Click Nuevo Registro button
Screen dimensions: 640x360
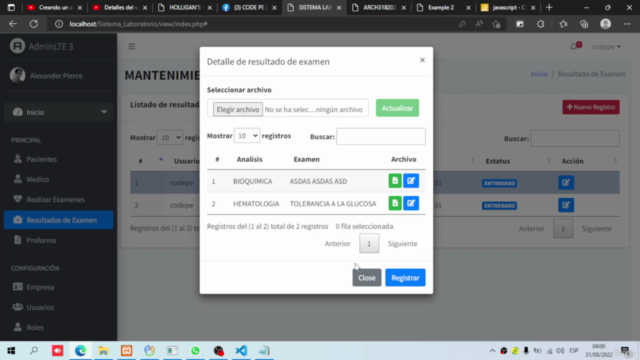(x=591, y=107)
